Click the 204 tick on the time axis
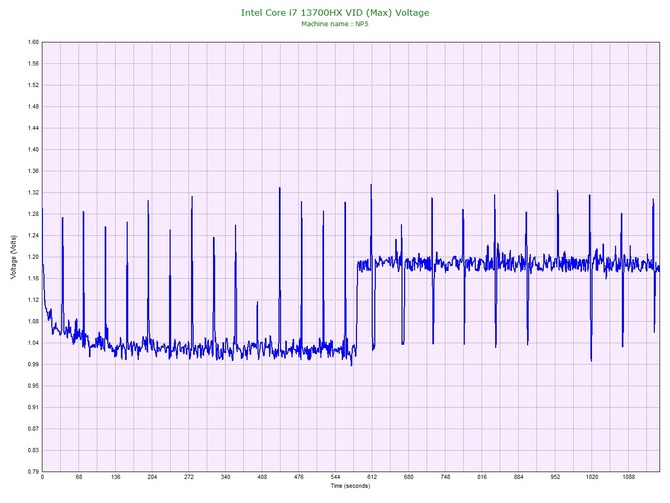 coord(152,477)
